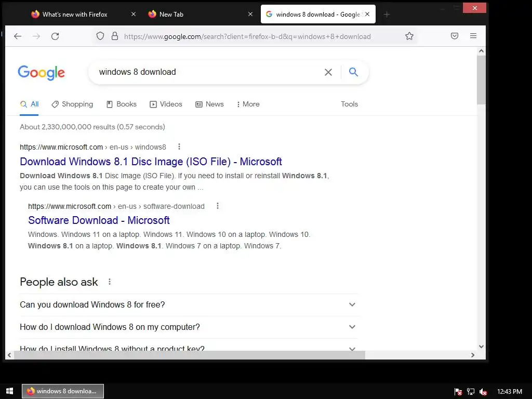This screenshot has width=532, height=399.
Task: Reload the page with the refresh icon
Action: [55, 36]
